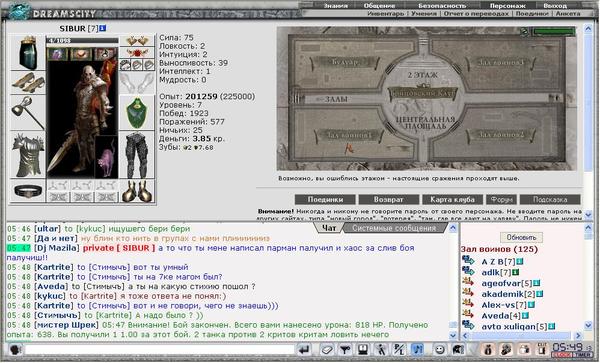Open the Персонаж menu
This screenshot has height=363, width=600.
(508, 5)
